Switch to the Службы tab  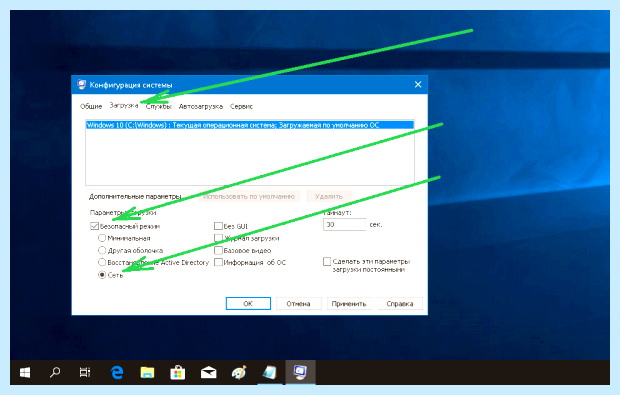(x=159, y=106)
